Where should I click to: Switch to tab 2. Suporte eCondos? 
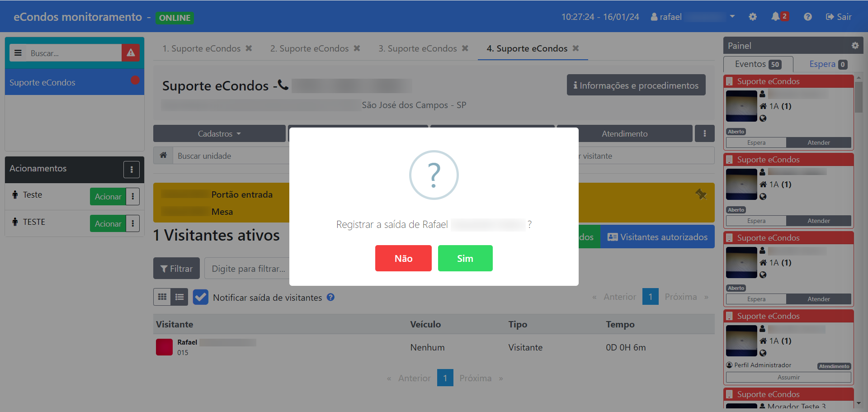tap(310, 48)
